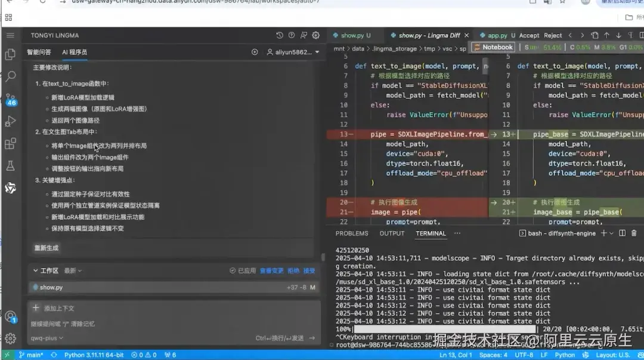Open Lingma help question-mark icon
This screenshot has width=644, height=360.
(x=292, y=35)
